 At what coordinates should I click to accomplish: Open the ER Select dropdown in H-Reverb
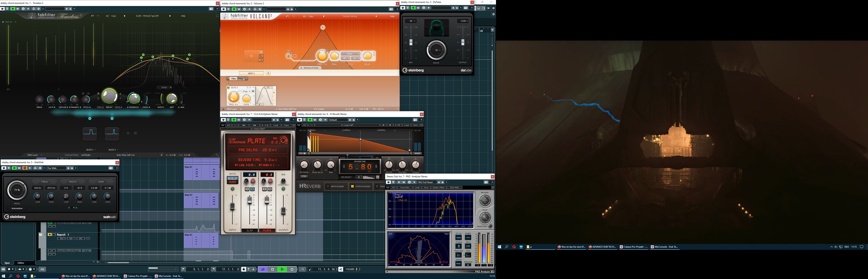click(x=378, y=177)
